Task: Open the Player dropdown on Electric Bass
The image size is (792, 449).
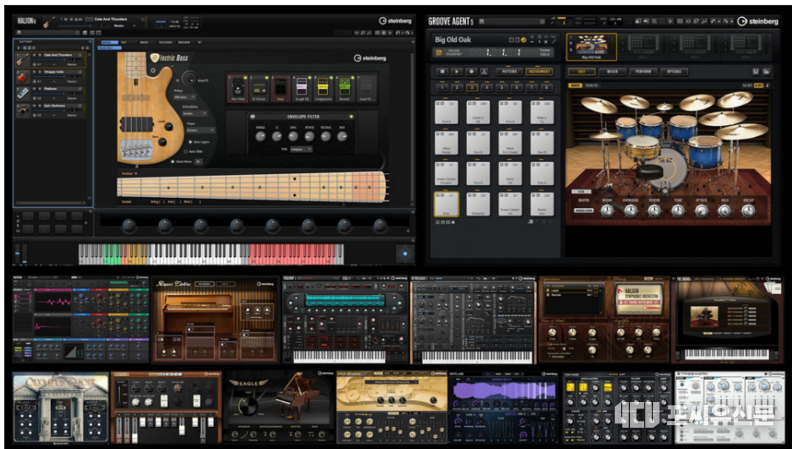Action: click(x=201, y=130)
